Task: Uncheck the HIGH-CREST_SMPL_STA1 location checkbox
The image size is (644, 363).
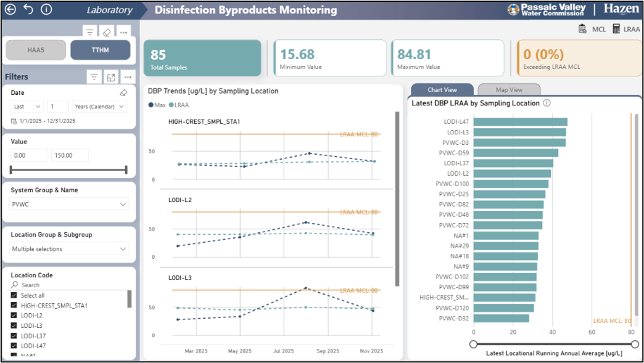Action: [14, 305]
